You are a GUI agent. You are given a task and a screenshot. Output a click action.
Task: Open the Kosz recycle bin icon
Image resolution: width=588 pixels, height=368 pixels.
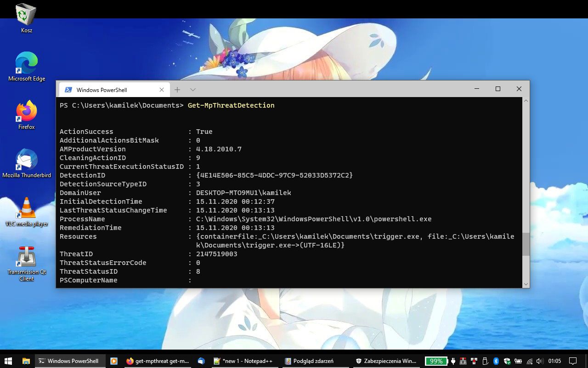pyautogui.click(x=26, y=18)
